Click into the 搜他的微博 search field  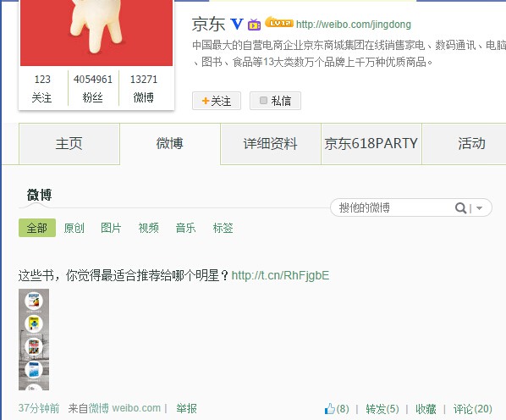coord(392,207)
